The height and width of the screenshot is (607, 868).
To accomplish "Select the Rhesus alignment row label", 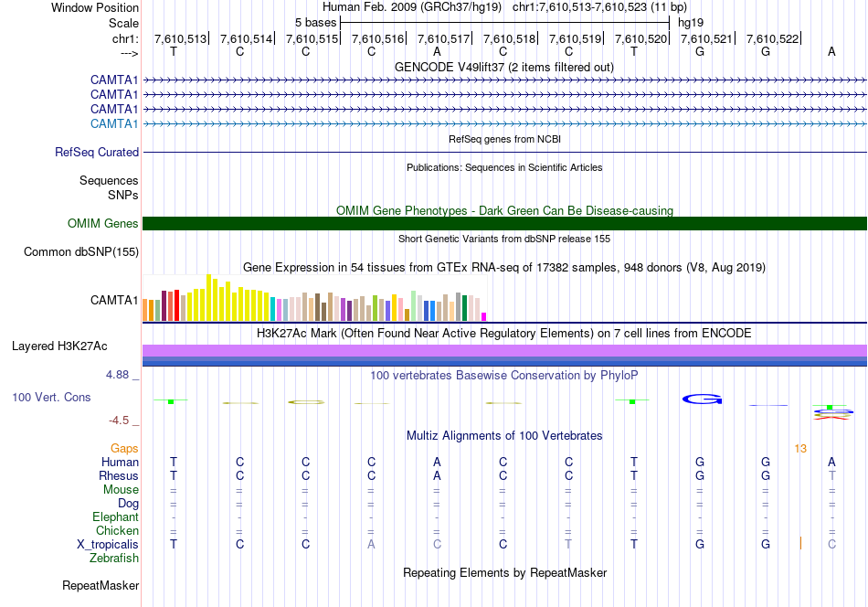I will click(119, 475).
